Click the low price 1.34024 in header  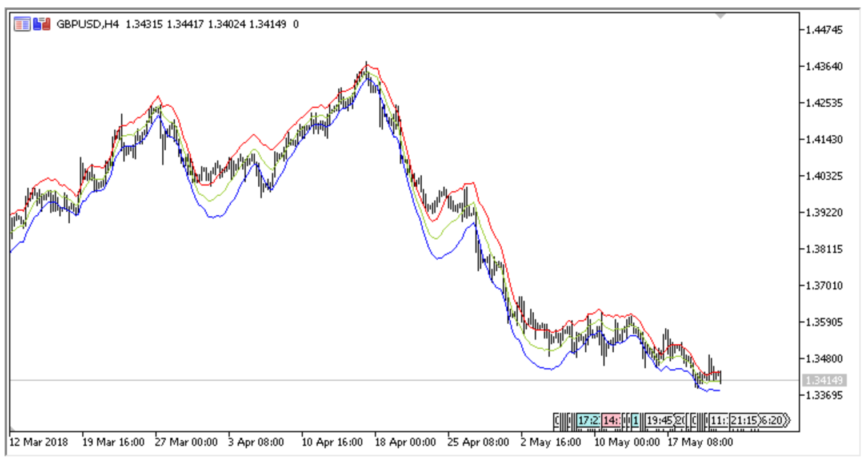pos(226,24)
